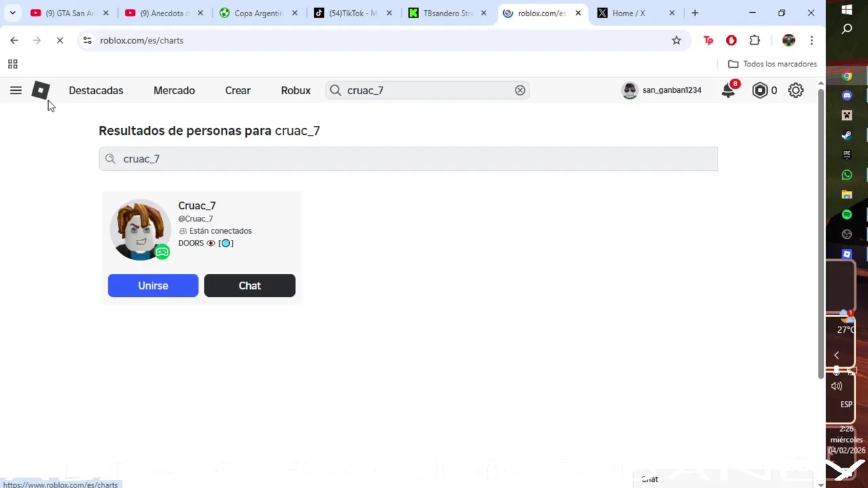Screen dimensions: 868x488
Task: Open the Chrome profile avatar
Action: click(x=789, y=41)
